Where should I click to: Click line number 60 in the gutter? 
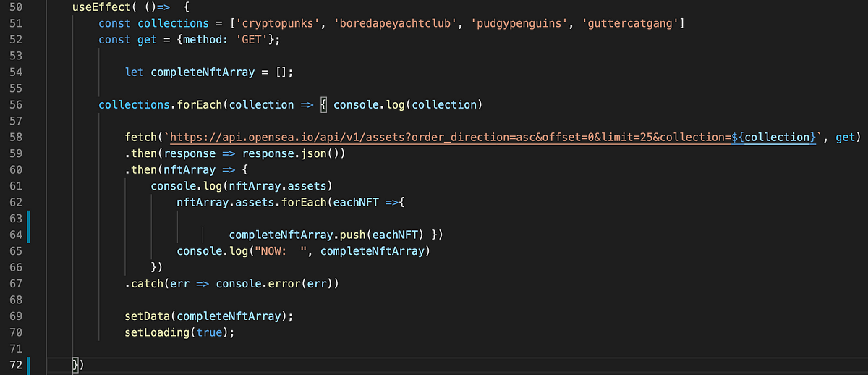point(16,169)
